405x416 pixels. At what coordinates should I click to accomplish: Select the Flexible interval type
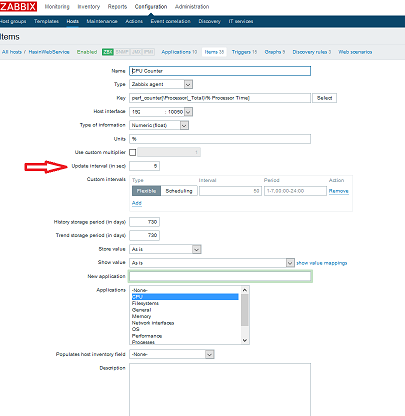click(x=146, y=191)
